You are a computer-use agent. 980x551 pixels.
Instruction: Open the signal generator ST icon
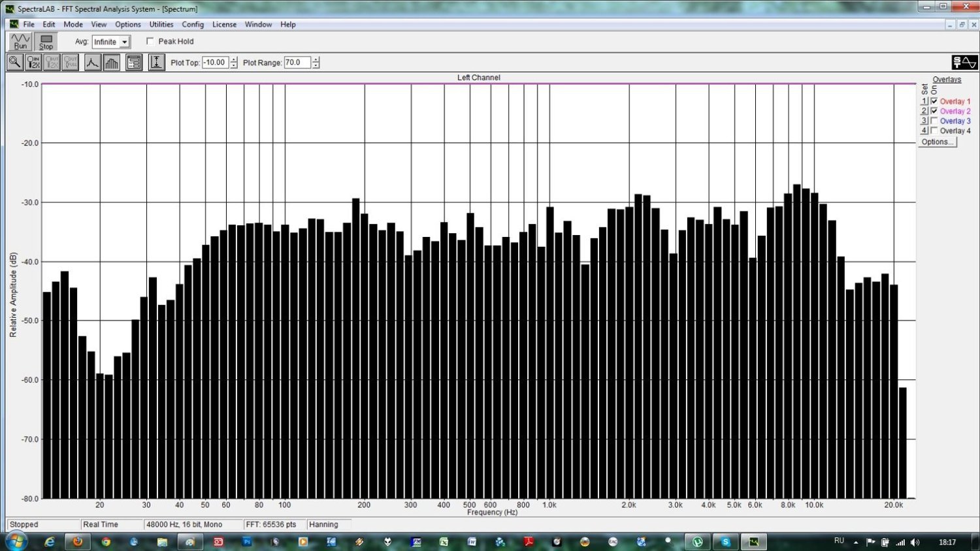964,63
